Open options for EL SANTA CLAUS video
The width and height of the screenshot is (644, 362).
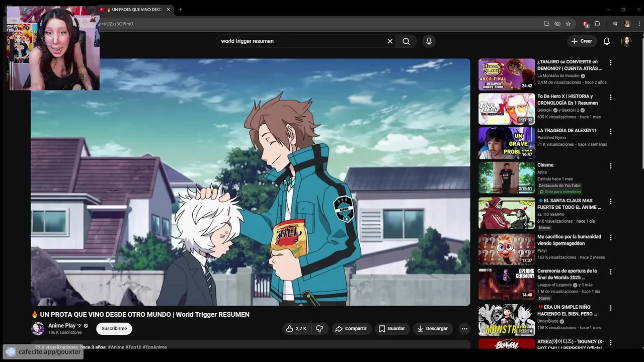pos(611,201)
